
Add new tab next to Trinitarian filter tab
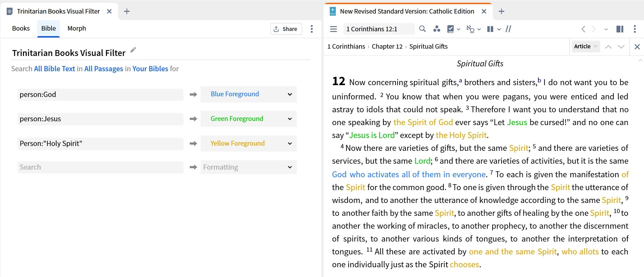tap(127, 11)
